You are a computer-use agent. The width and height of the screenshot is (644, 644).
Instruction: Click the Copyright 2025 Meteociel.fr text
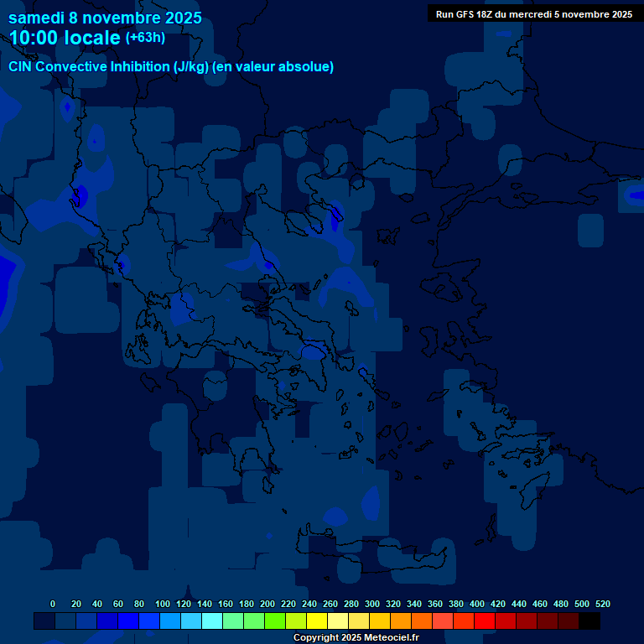pos(356,638)
